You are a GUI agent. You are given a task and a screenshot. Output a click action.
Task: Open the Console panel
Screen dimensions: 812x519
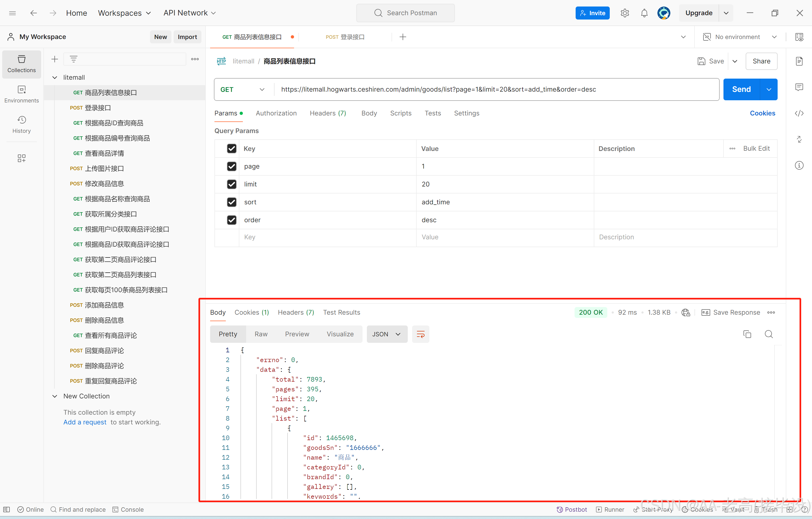[x=128, y=510]
